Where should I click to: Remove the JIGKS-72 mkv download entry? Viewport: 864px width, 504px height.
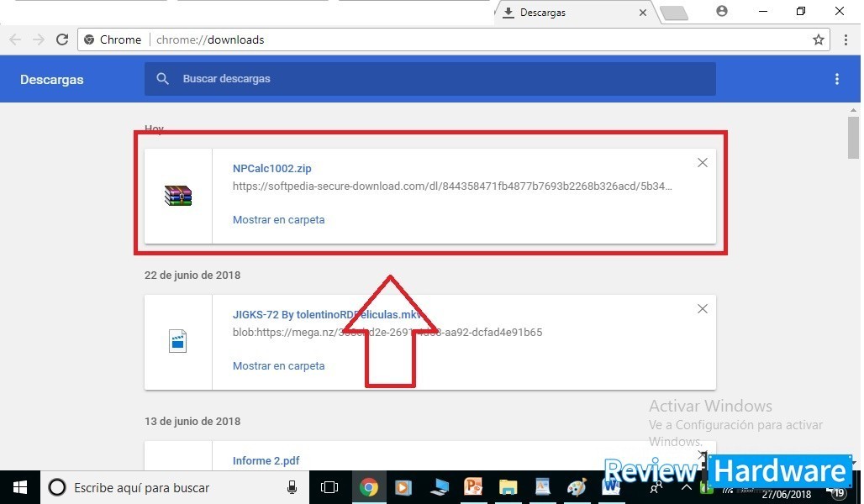tap(703, 308)
